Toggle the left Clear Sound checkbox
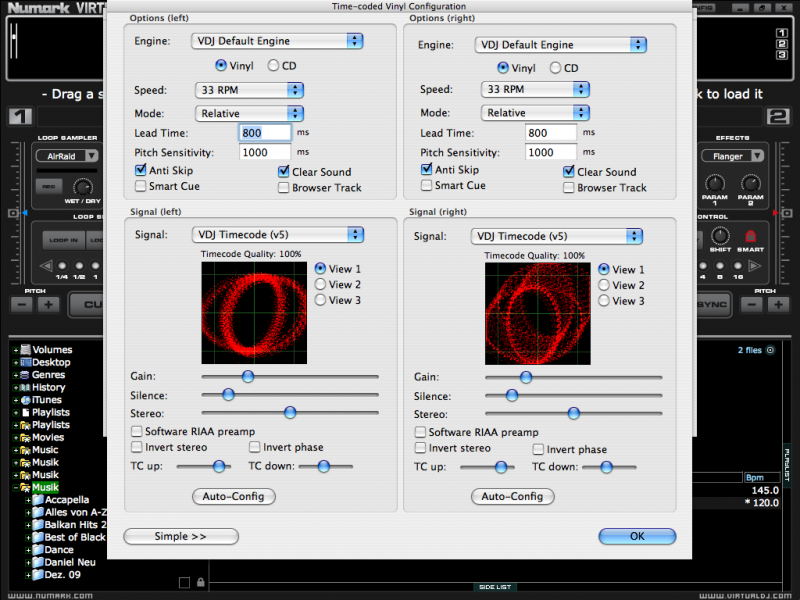This screenshot has width=800, height=600. tap(284, 172)
